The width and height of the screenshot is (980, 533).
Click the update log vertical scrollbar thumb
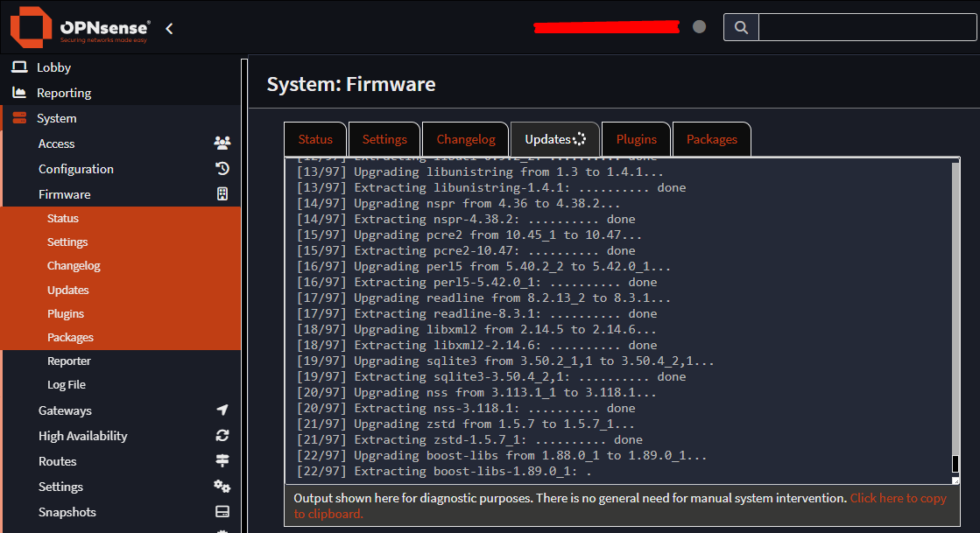coord(955,464)
